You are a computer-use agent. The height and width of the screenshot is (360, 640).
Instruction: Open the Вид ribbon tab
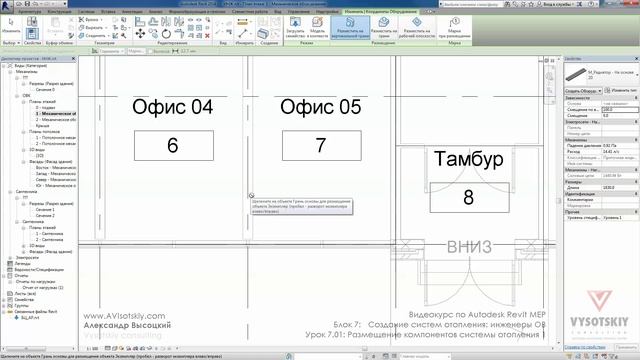click(278, 12)
